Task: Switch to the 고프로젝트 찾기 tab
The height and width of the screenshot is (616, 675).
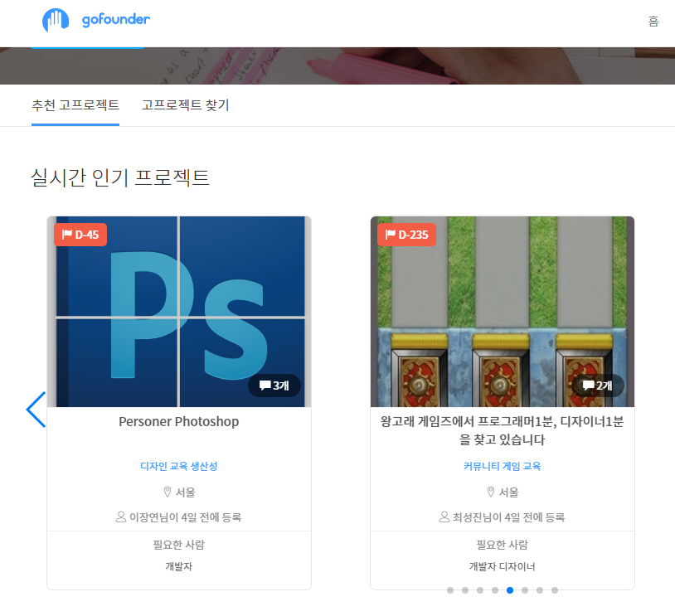Action: coord(185,105)
